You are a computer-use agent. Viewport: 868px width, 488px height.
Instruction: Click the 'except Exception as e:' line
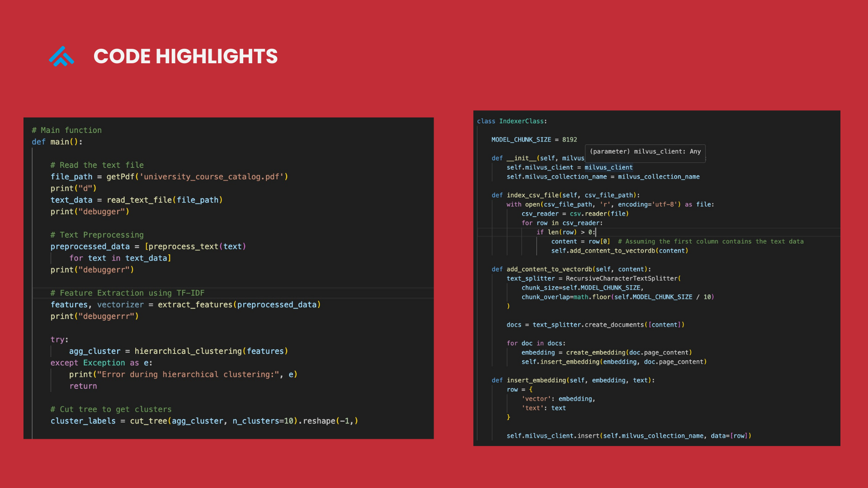(x=101, y=363)
